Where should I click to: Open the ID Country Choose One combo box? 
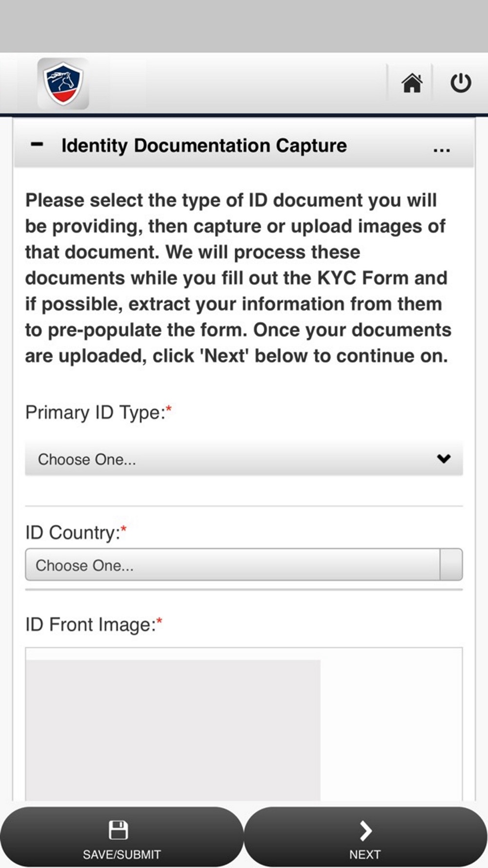point(233,565)
